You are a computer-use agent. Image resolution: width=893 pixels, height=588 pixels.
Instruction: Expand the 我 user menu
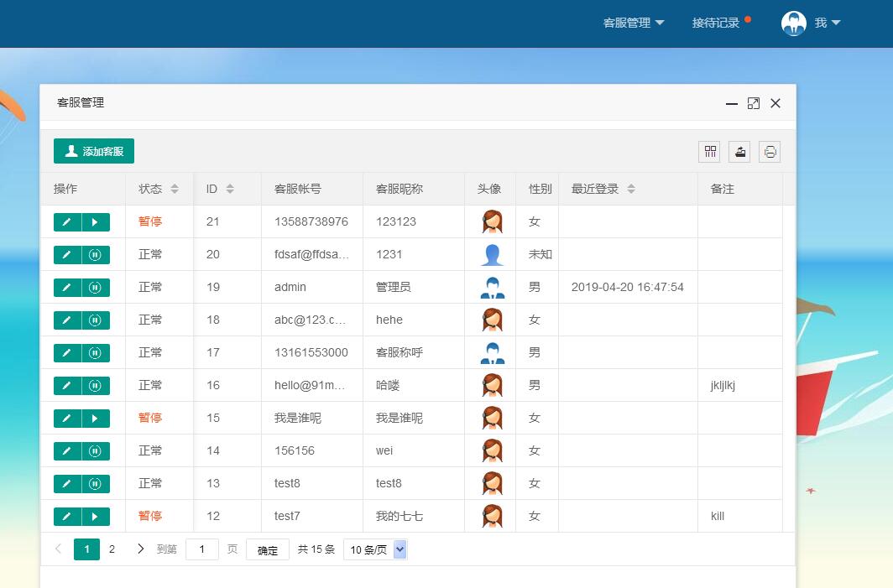[811, 23]
